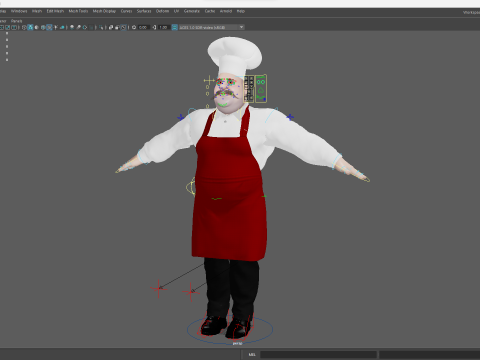Open the Curves menu
This screenshot has height=360, width=480.
(126, 11)
